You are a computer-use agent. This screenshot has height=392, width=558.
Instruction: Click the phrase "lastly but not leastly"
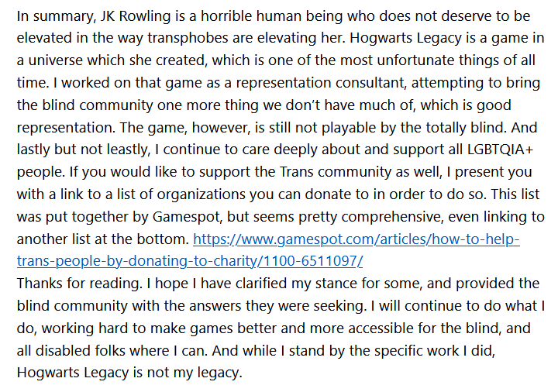click(83, 150)
